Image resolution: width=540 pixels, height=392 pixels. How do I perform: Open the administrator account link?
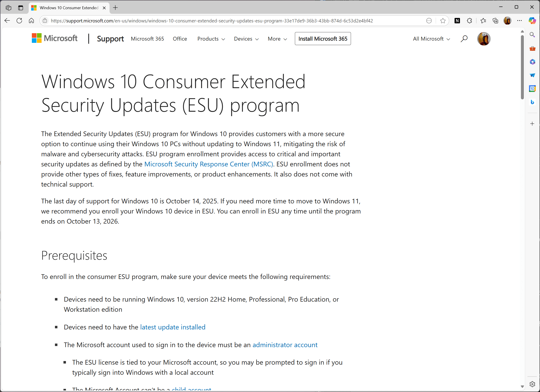(285, 345)
